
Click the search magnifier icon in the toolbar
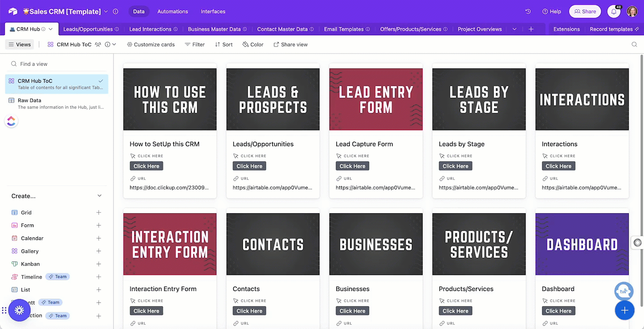pos(634,44)
